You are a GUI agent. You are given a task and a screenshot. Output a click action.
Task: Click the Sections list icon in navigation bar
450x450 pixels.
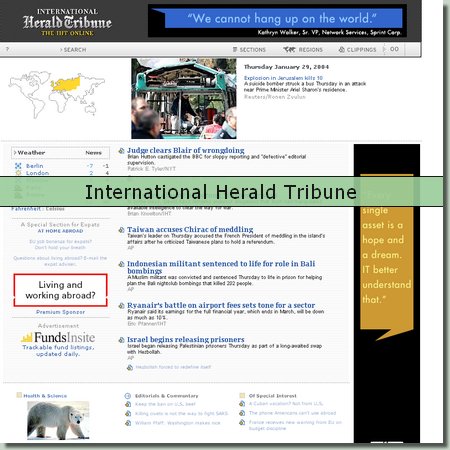(x=235, y=49)
